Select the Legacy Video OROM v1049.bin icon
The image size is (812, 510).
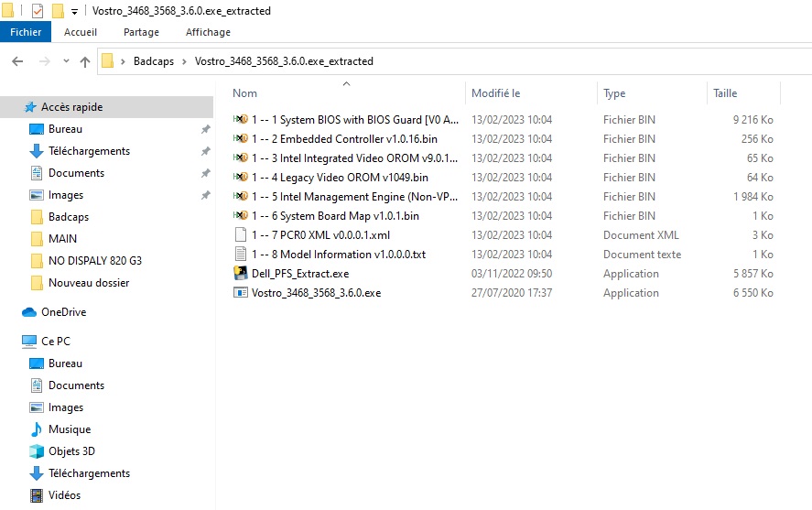click(240, 177)
